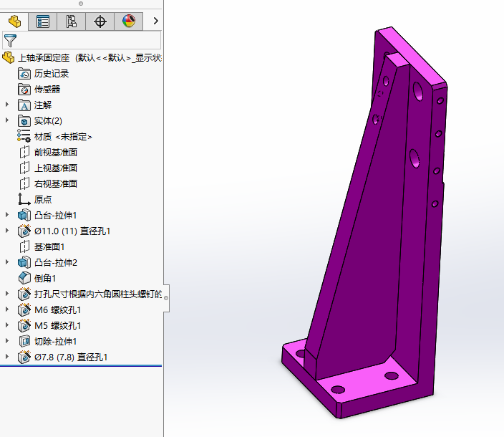Screen dimensions: 504x437
Task: Select the 实体(2) label
Action: tap(48, 121)
